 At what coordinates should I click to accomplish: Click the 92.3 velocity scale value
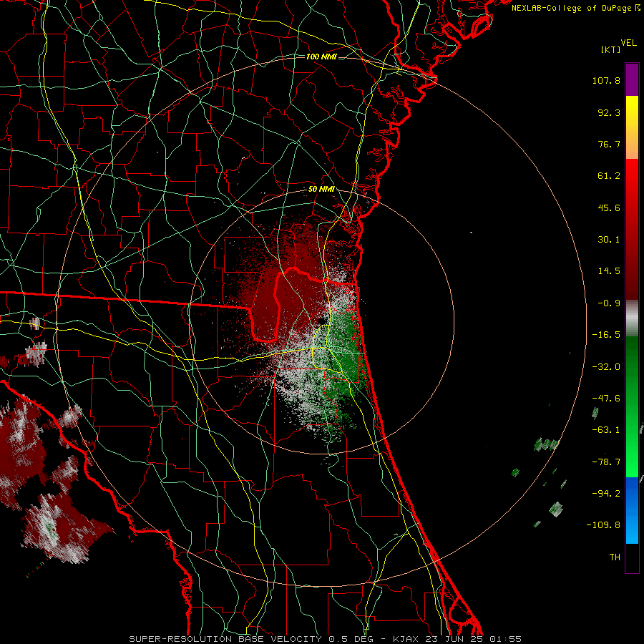609,112
